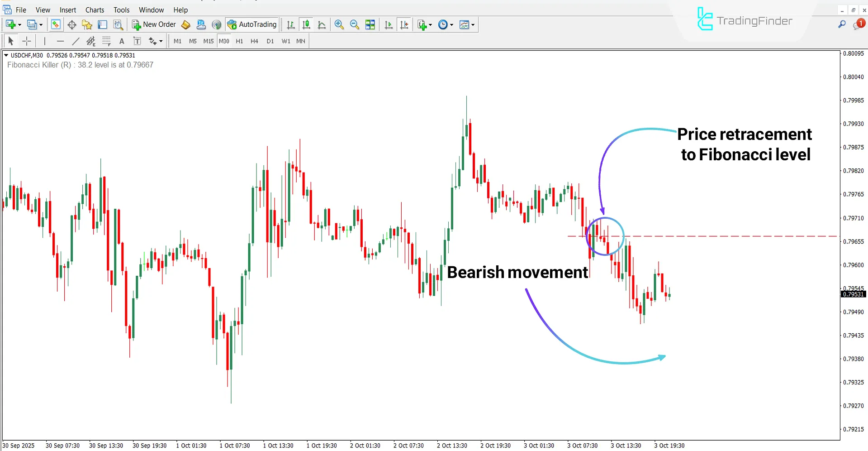868x451 pixels.
Task: Switch to the H4 timeframe
Action: [254, 41]
